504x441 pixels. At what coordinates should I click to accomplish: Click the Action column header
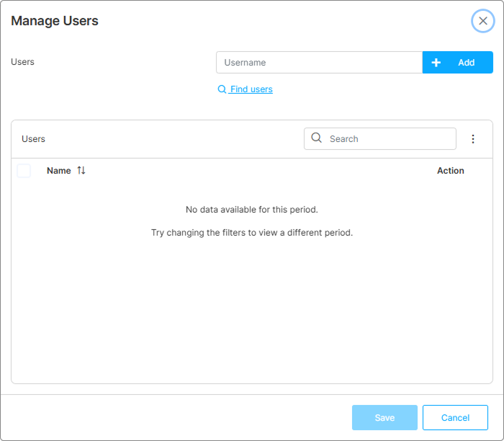[x=450, y=171]
